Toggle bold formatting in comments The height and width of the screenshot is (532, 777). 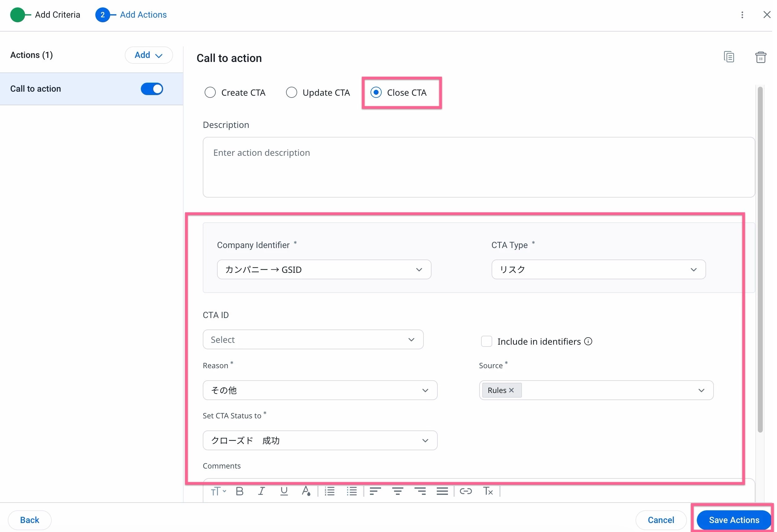point(239,491)
